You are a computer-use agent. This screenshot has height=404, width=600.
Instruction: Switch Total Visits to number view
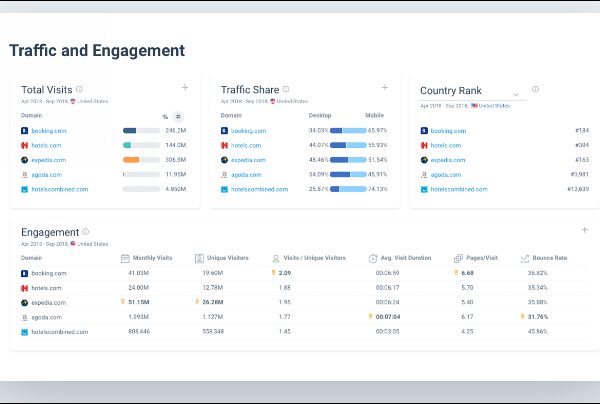coord(178,116)
